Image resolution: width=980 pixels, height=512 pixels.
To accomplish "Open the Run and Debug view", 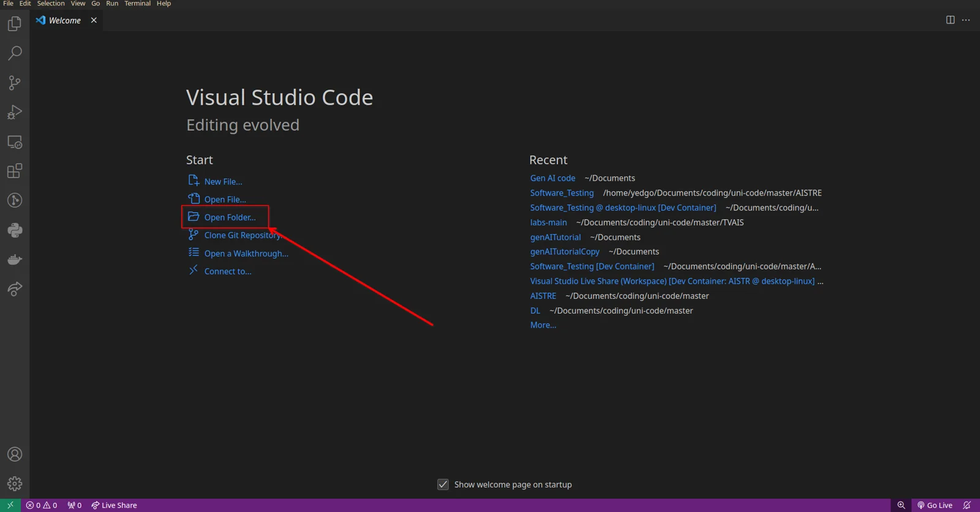I will [15, 112].
